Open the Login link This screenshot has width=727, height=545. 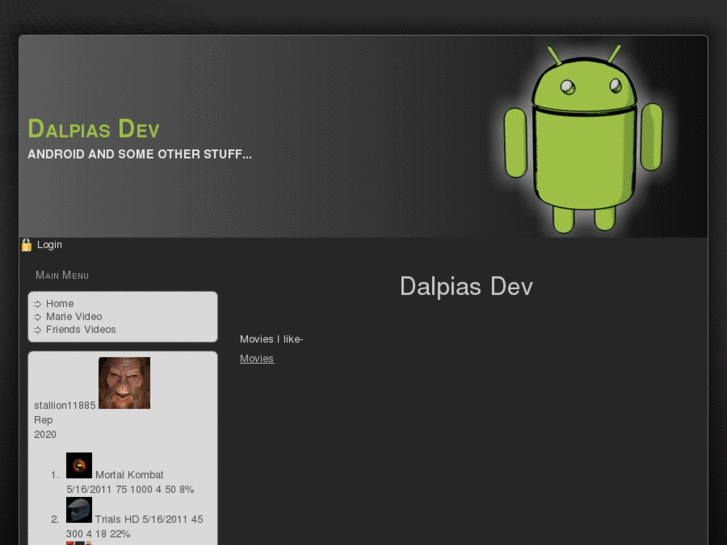pos(50,244)
